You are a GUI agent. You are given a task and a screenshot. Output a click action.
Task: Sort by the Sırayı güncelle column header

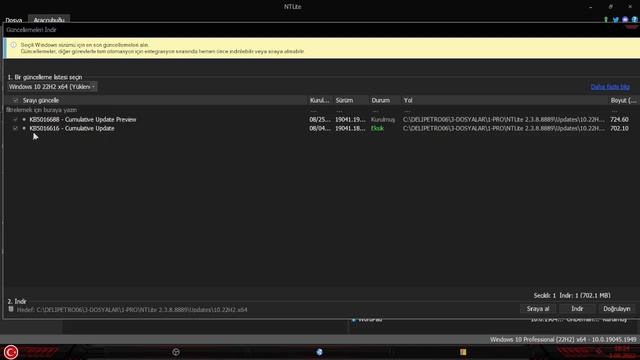(x=41, y=100)
